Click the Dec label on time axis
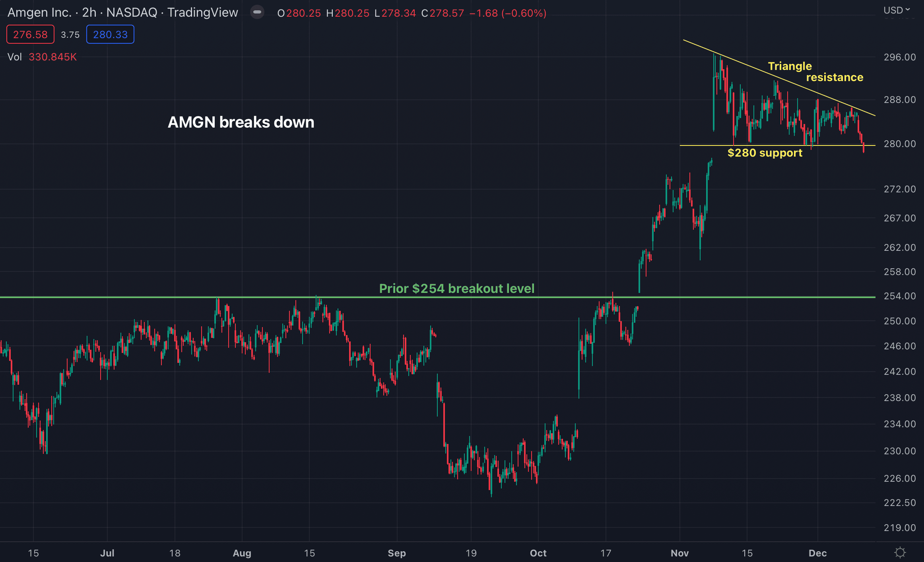 pos(818,553)
